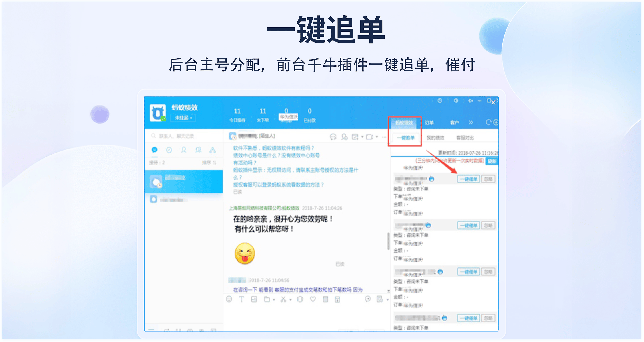Click the speaker sound icon in title bar
Viewport: 644px width, 342px height.
(456, 101)
